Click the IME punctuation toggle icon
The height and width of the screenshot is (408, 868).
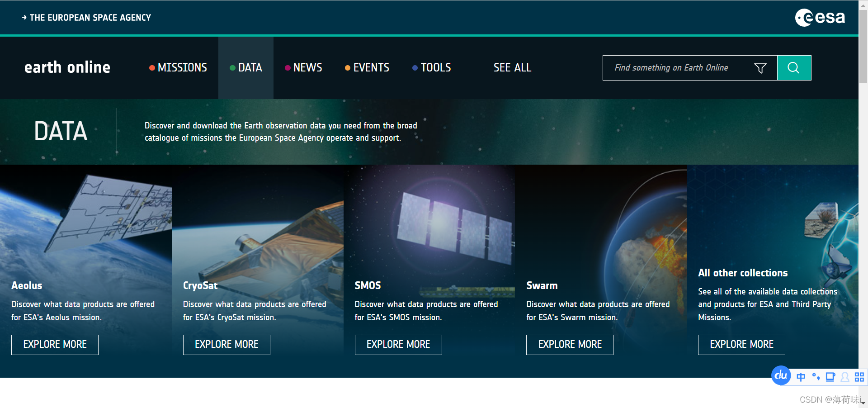tap(816, 377)
